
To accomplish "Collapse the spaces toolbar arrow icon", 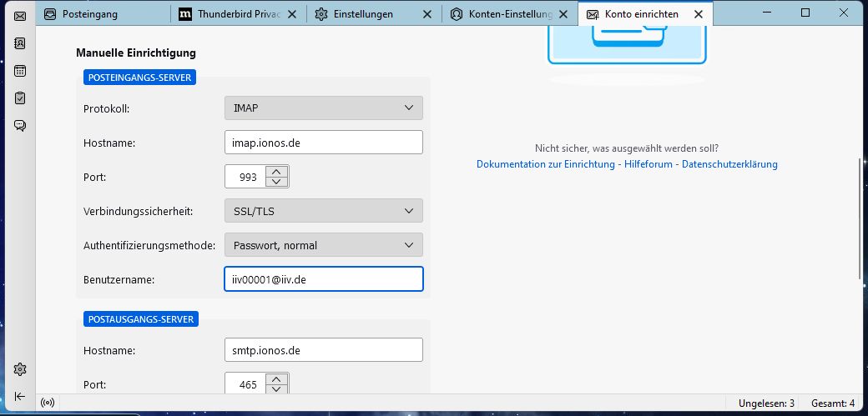I will tap(20, 396).
